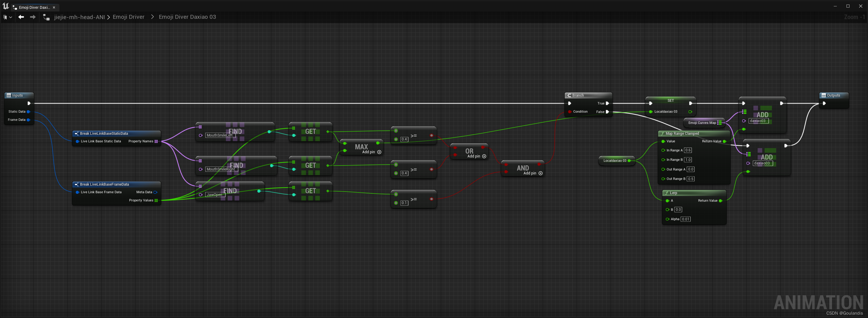Select the Outputs node header

pos(834,95)
